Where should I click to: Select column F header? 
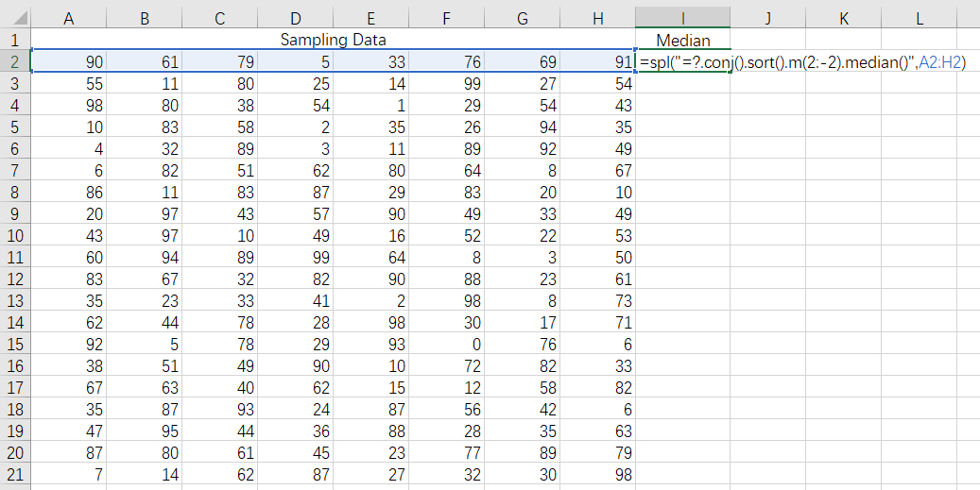pyautogui.click(x=446, y=18)
